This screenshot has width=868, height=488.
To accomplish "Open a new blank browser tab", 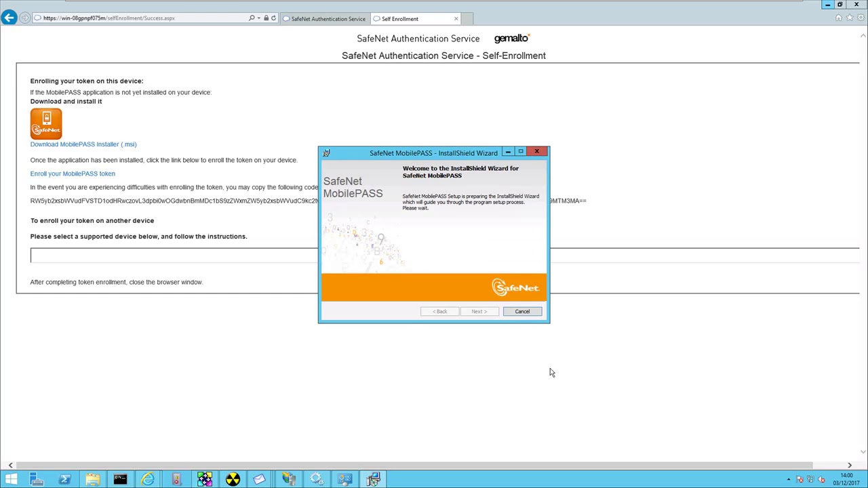I will (x=467, y=18).
